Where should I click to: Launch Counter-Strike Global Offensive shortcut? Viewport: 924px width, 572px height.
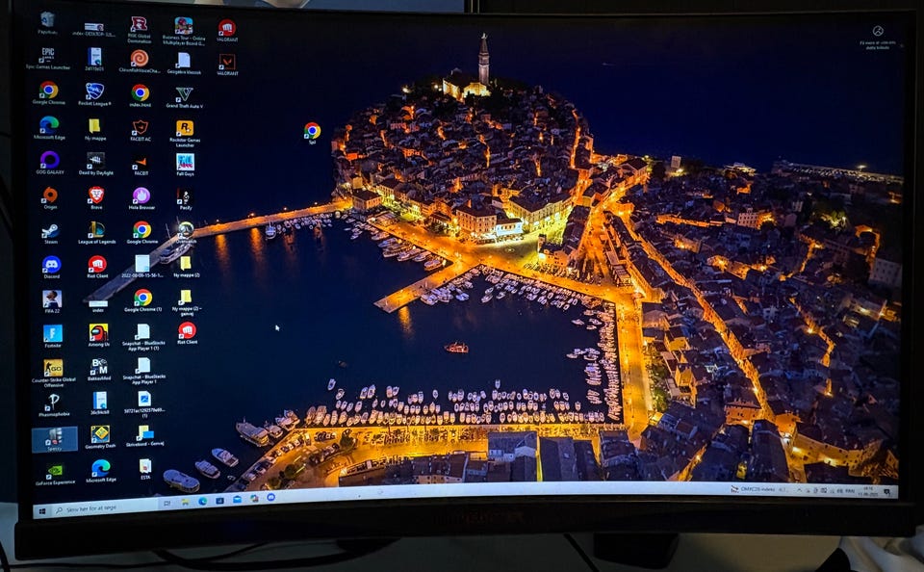[54, 373]
